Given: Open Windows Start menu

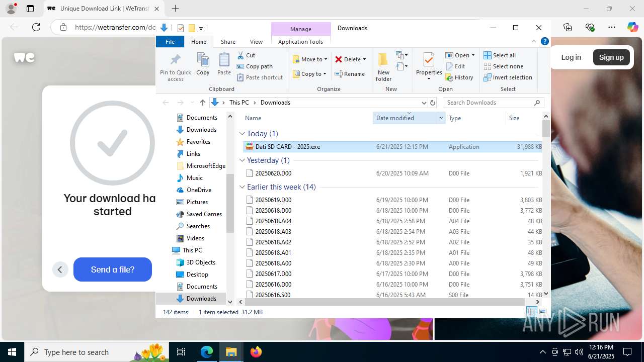Looking at the screenshot, I should [12, 352].
